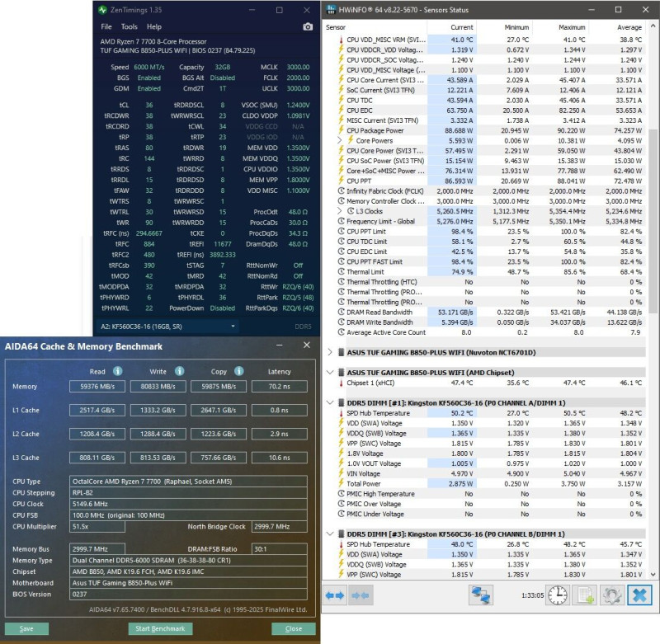Click the HWiNFO scrollbar down arrow
The width and height of the screenshot is (660, 644).
coord(653,574)
